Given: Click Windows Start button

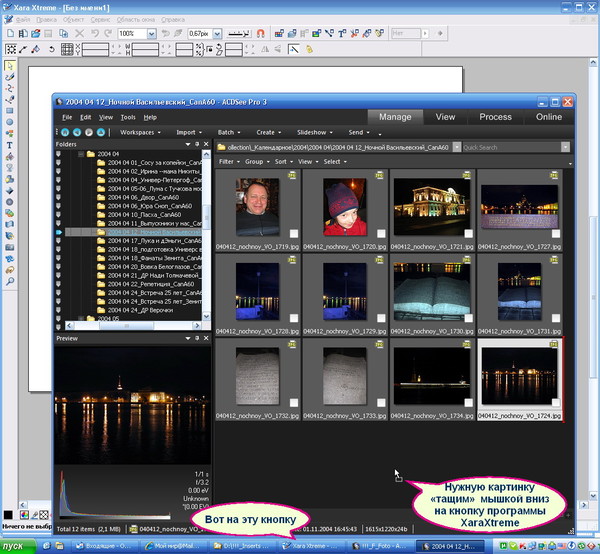Looking at the screenshot, I should 18,546.
